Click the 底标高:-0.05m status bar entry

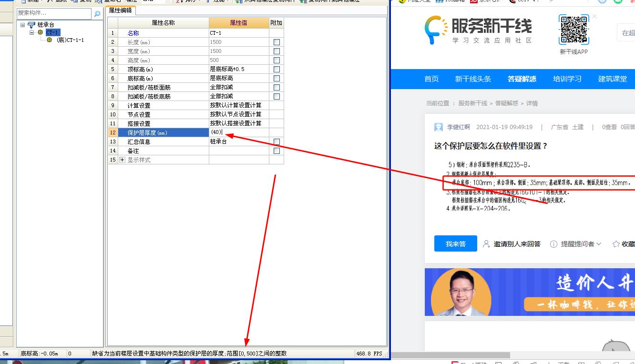[x=39, y=354]
